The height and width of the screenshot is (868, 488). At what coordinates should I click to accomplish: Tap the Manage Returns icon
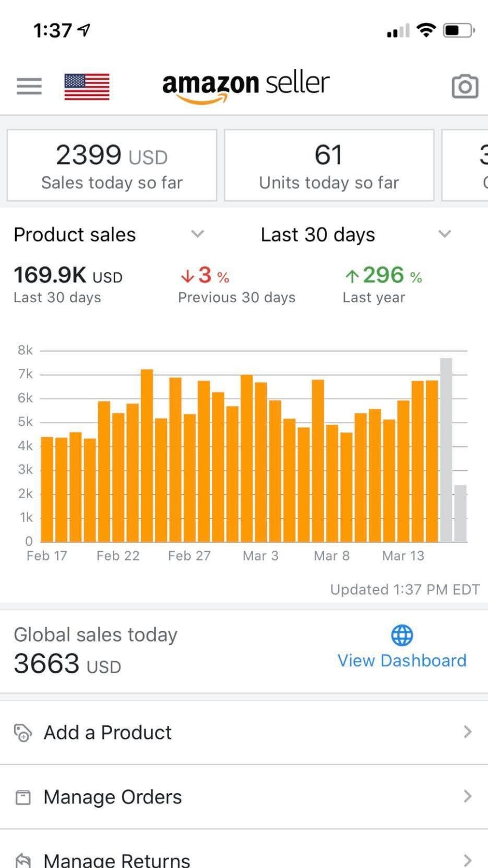[x=23, y=860]
